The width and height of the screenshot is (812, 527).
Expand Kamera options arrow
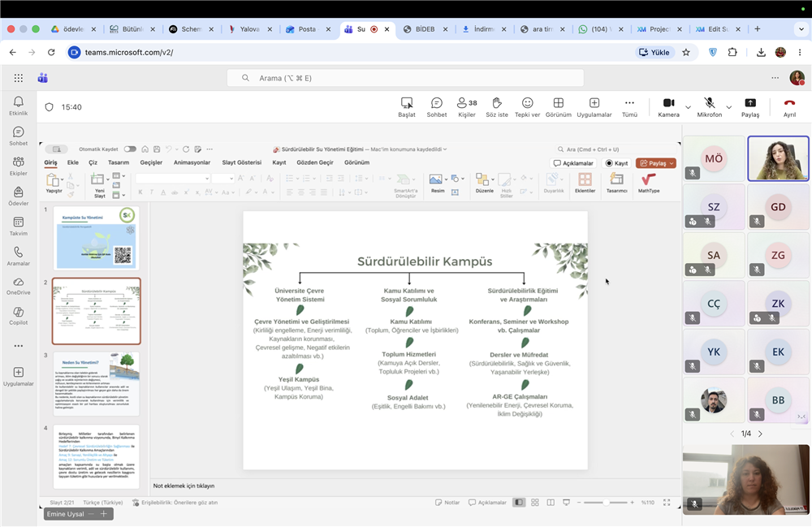[x=688, y=107]
